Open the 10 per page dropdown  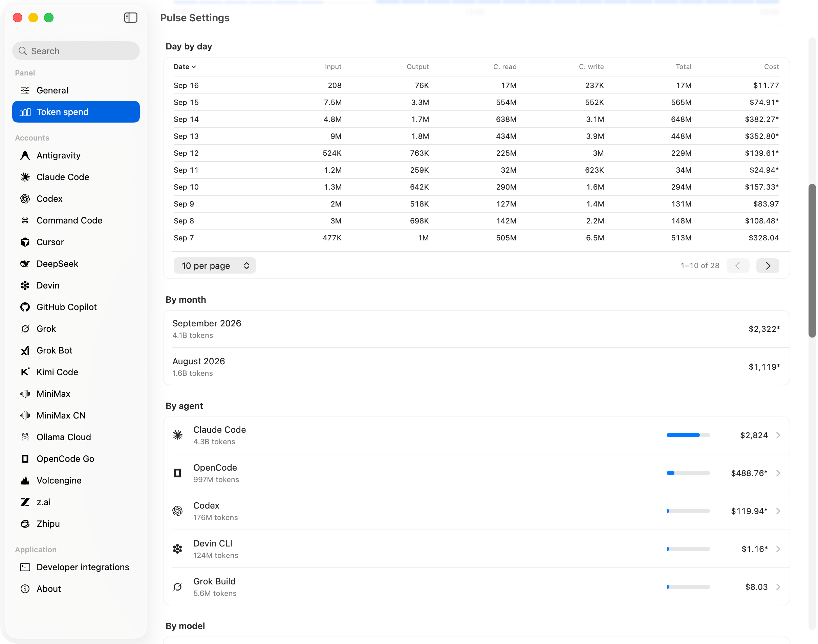click(x=215, y=266)
